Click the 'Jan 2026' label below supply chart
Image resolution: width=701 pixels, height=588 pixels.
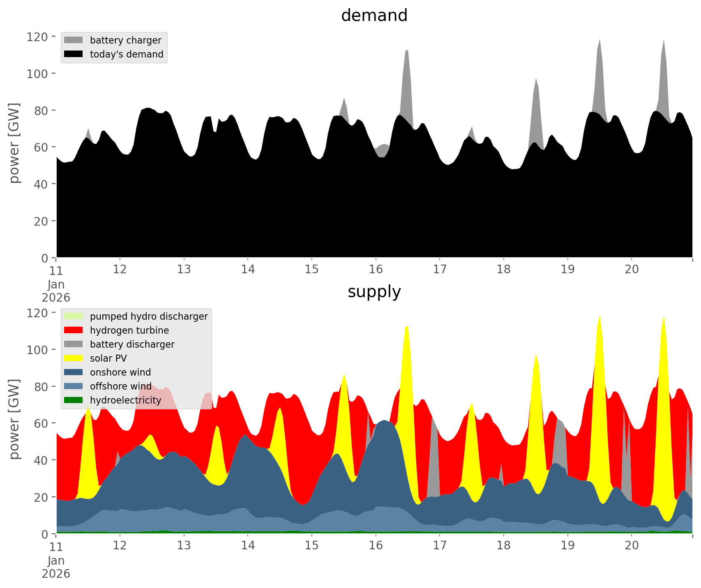[56, 567]
